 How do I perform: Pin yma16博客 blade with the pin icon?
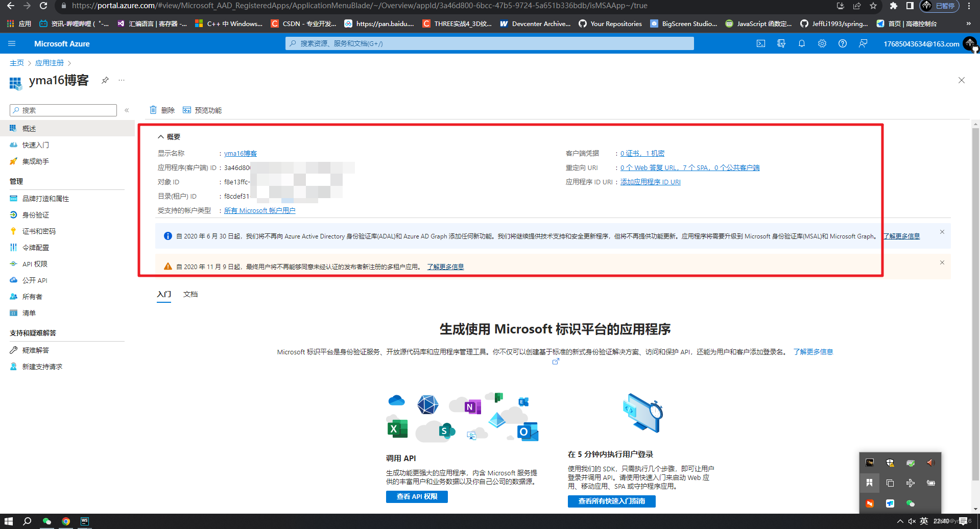tap(105, 80)
